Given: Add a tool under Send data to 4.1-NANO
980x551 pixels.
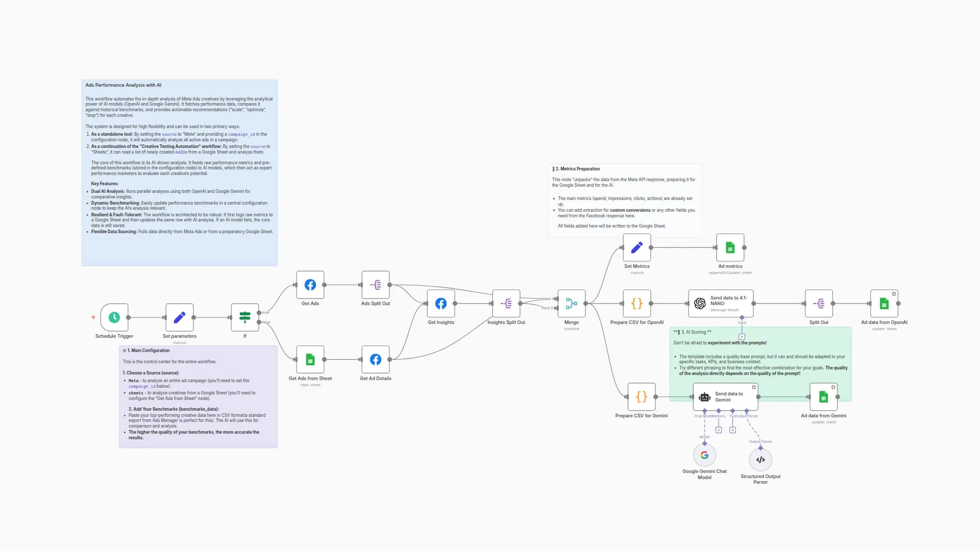Looking at the screenshot, I should 742,337.
